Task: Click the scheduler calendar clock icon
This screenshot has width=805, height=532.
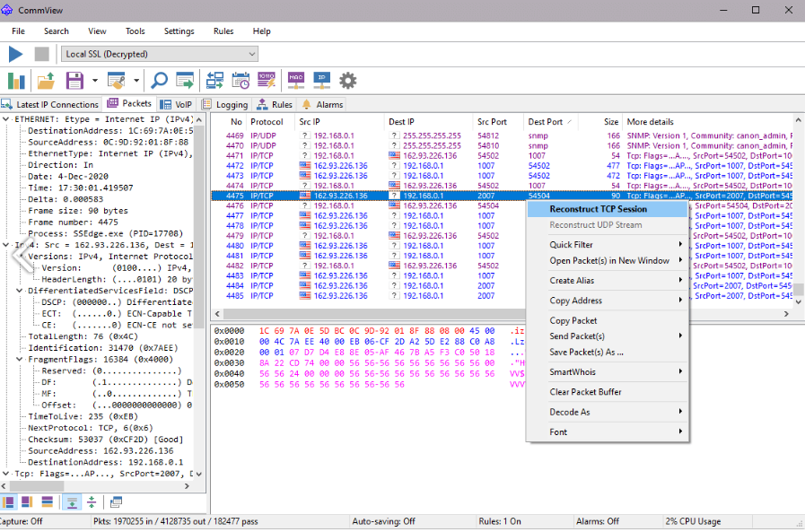Action: [241, 81]
